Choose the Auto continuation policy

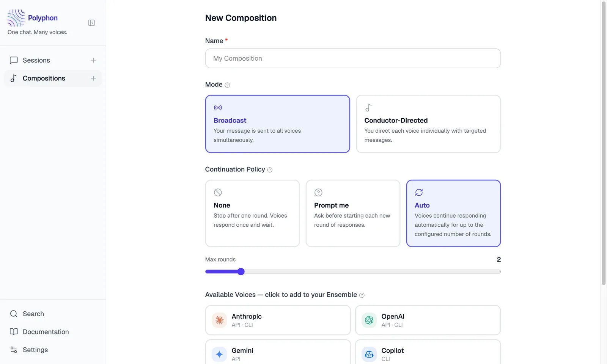click(x=453, y=213)
